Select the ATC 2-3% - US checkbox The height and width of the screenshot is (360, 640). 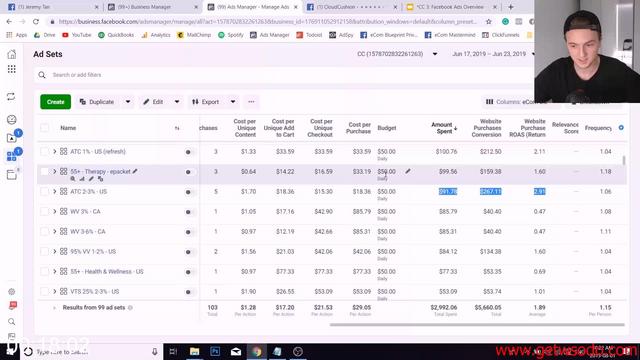[x=44, y=191]
